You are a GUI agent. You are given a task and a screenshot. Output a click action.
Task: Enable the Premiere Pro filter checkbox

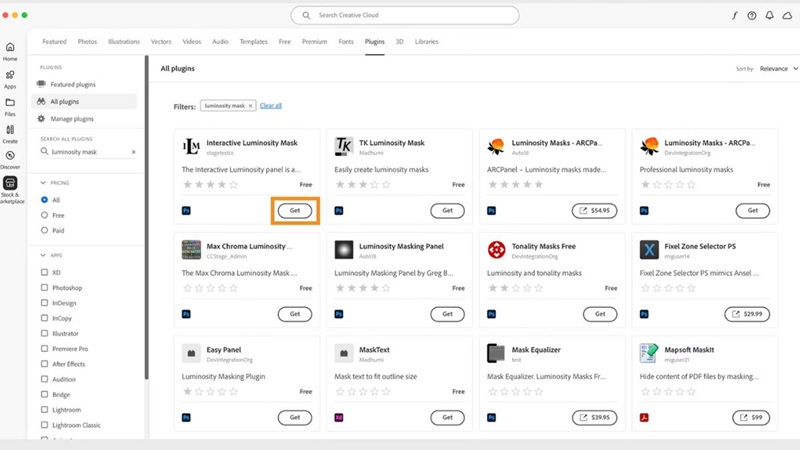pyautogui.click(x=44, y=349)
